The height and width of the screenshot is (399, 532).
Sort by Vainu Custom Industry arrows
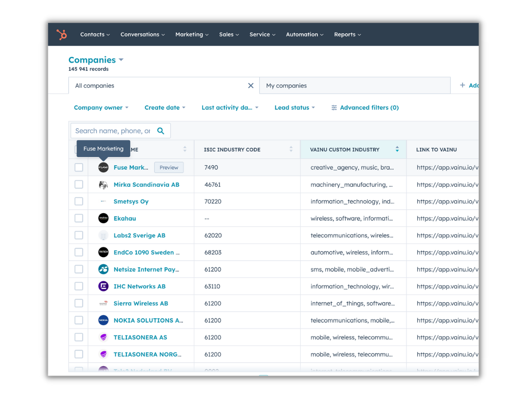397,149
